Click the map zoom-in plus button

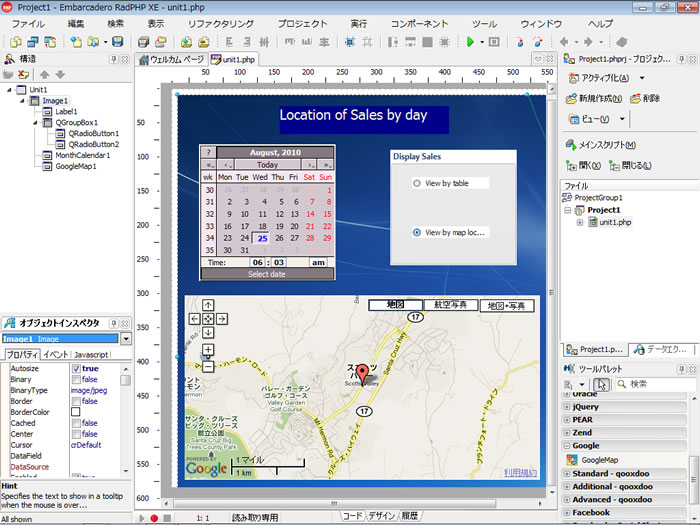click(x=208, y=349)
